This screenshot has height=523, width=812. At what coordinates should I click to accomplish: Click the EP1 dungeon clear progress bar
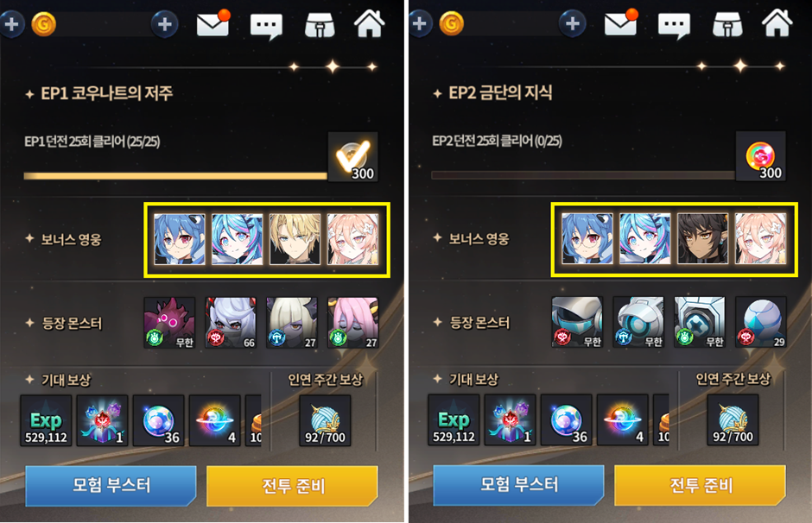coord(175,176)
